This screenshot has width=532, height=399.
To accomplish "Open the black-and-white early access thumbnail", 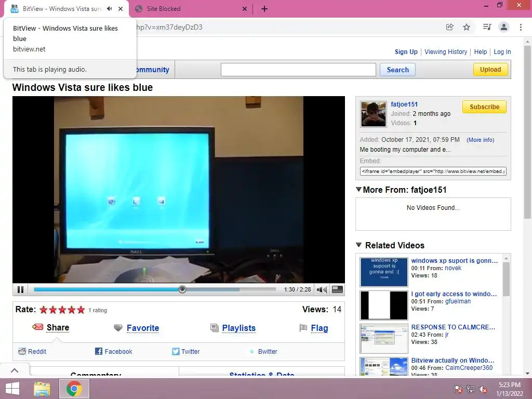I will pyautogui.click(x=384, y=305).
